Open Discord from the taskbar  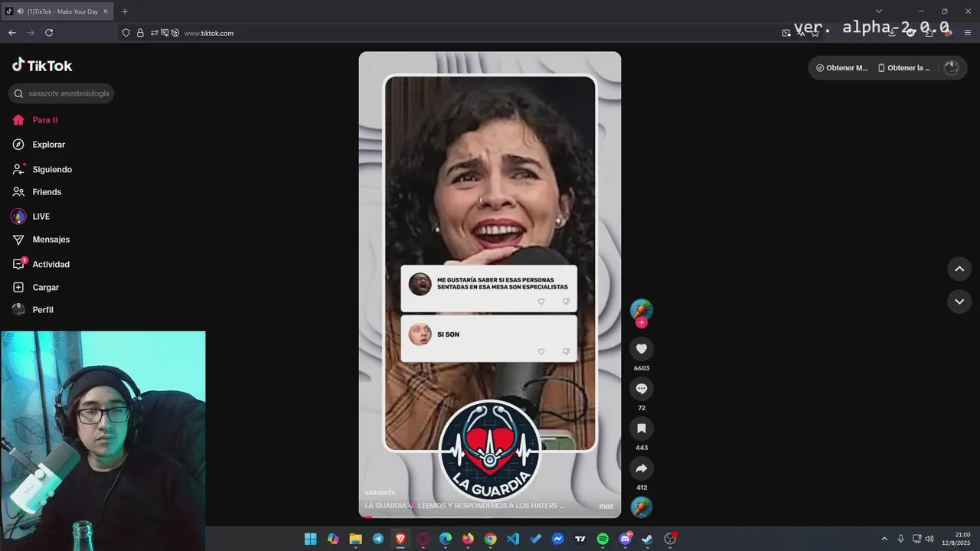(x=626, y=539)
